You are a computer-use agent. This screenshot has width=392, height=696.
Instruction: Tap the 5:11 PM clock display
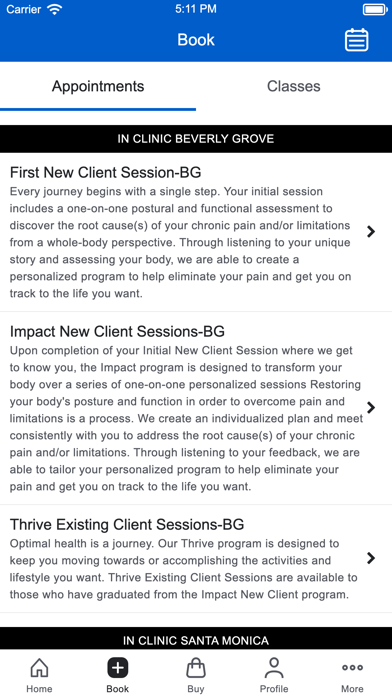tap(196, 9)
